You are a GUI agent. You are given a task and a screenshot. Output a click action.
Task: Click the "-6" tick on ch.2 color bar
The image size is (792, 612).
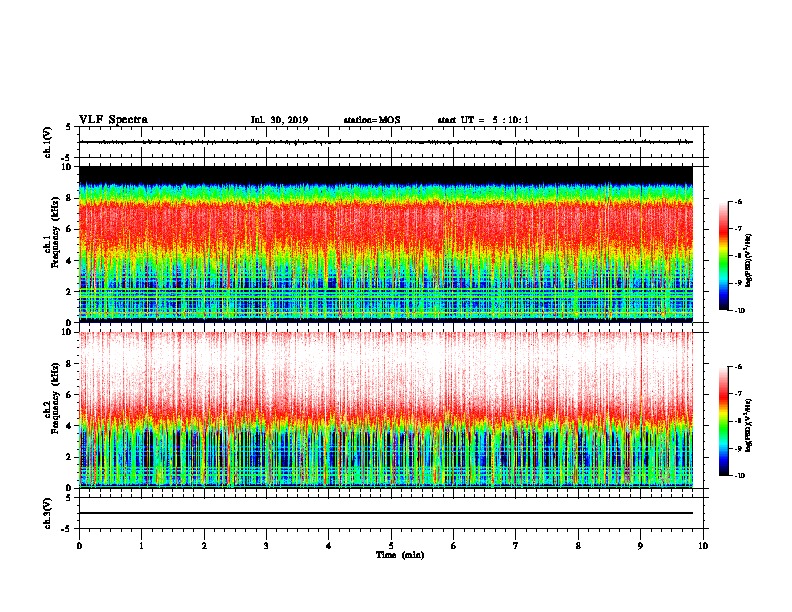pos(738,367)
